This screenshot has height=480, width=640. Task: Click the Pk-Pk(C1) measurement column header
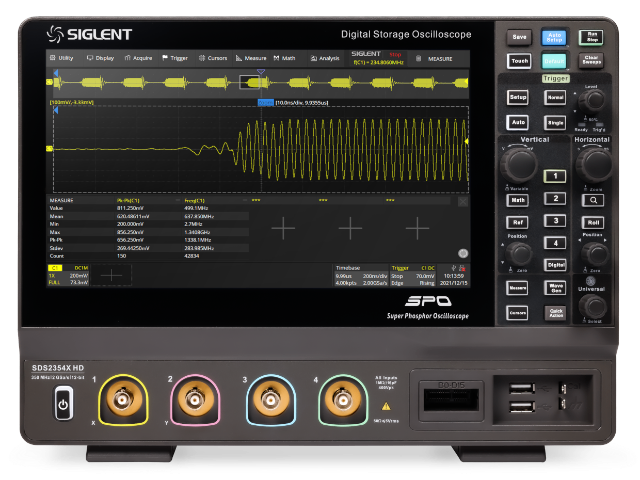[x=128, y=200]
